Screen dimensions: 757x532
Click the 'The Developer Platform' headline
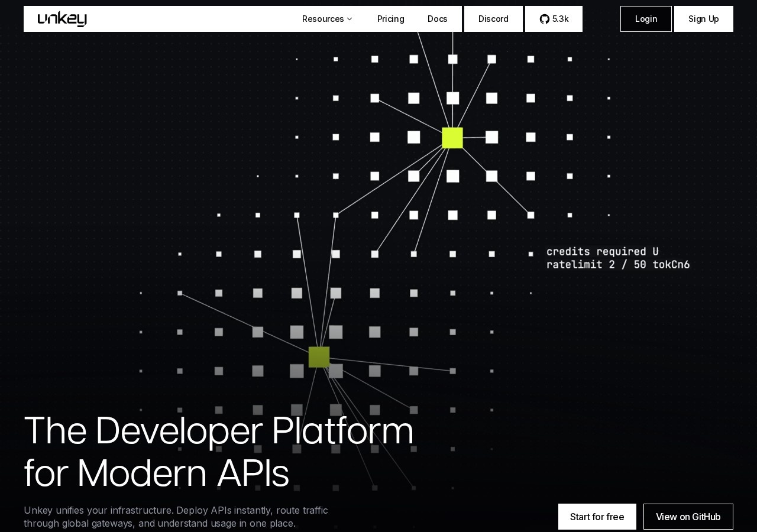(x=219, y=430)
